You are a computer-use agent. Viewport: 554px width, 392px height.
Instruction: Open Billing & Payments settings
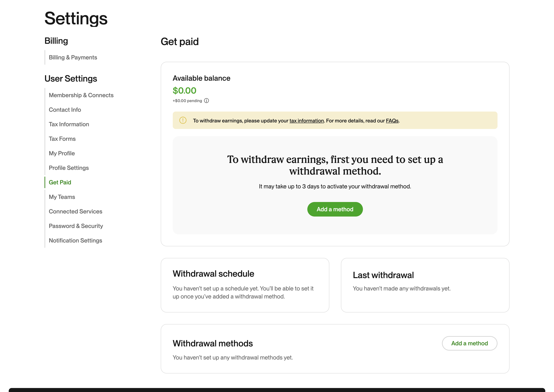[x=73, y=57]
